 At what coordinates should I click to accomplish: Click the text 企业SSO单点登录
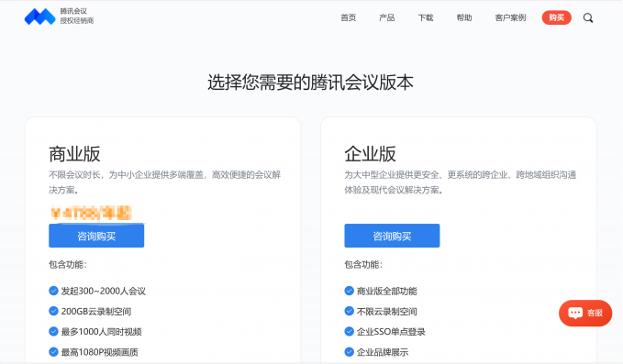pos(391,331)
